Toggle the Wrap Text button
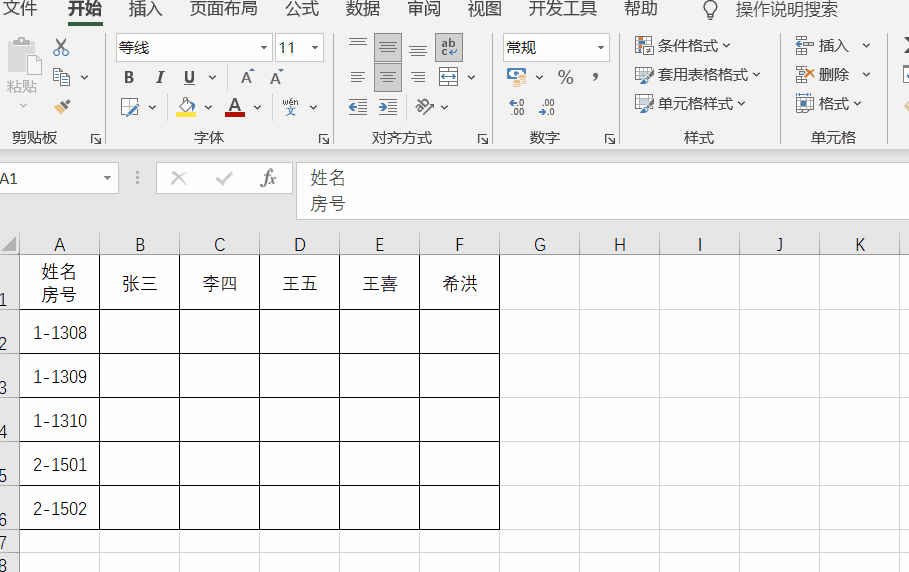 (x=449, y=47)
